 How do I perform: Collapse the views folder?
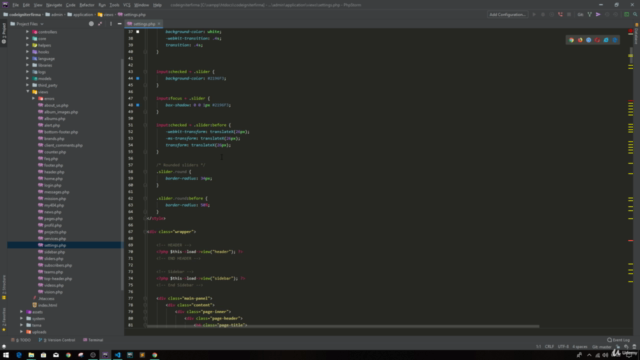coord(27,92)
